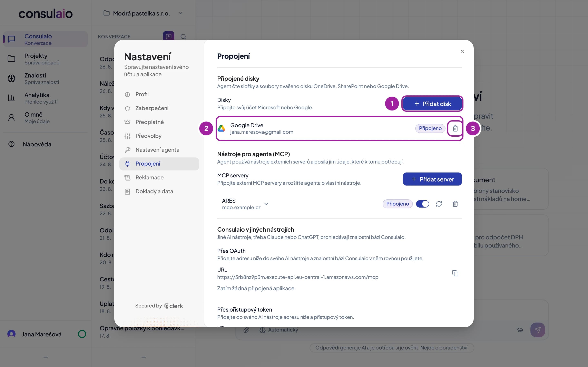Click the Přidat server button

coord(432,179)
